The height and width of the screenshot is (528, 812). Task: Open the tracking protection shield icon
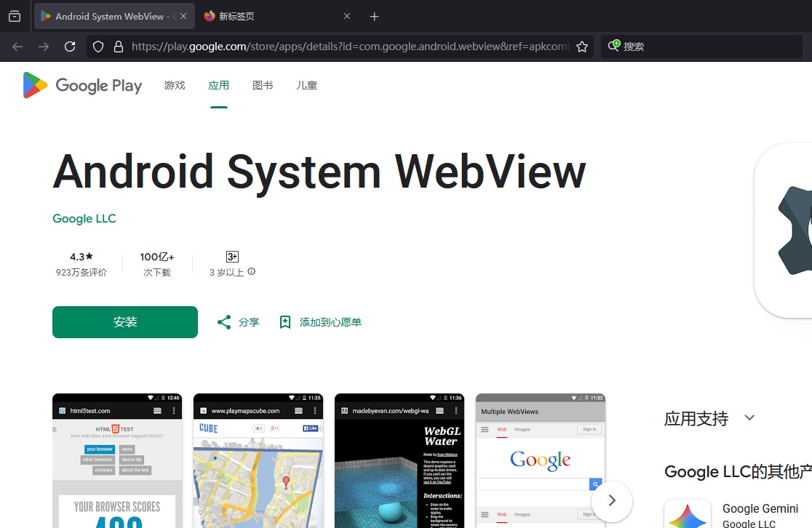click(98, 47)
